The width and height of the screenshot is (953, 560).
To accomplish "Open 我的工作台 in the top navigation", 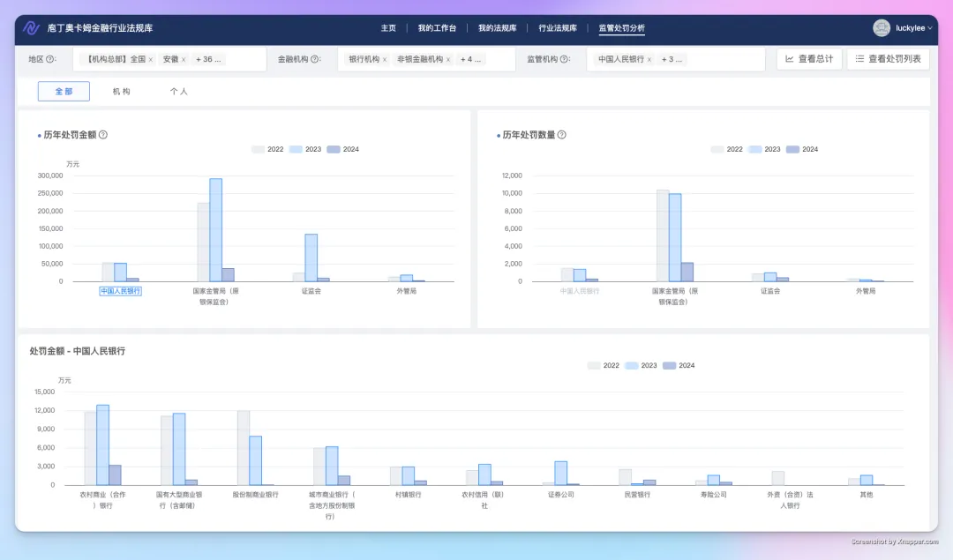I will pos(437,28).
